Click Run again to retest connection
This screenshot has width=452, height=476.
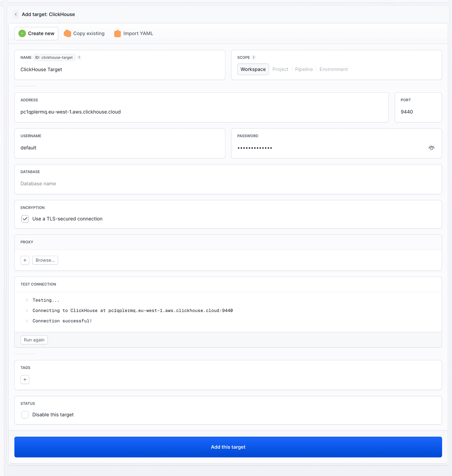(x=34, y=340)
